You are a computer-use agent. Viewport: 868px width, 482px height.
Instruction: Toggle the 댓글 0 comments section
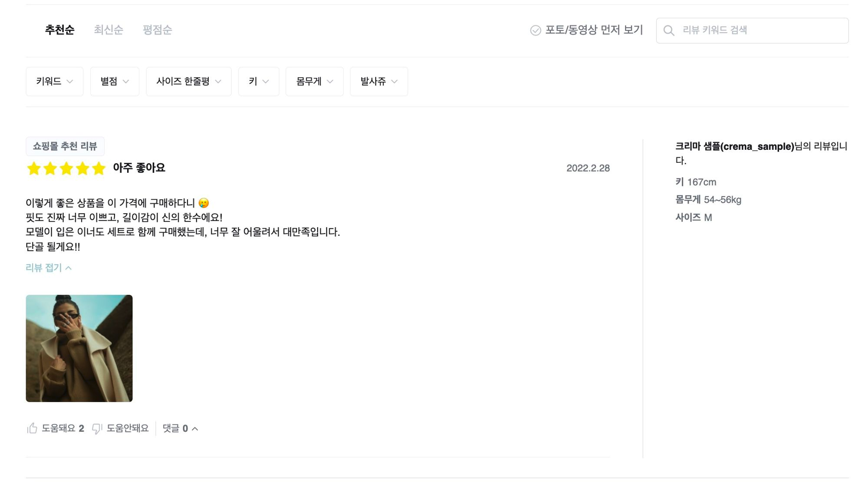(180, 429)
